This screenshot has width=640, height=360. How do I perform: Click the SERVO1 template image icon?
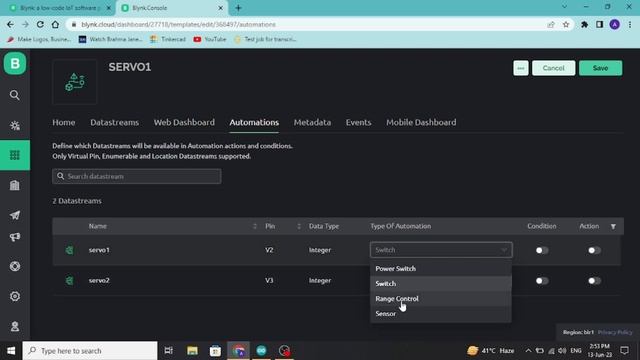(75, 82)
